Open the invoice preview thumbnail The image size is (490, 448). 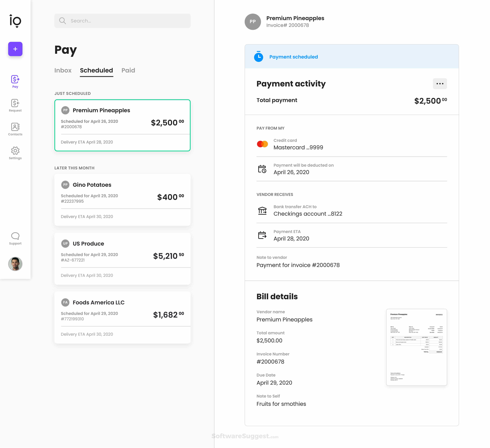[416, 347]
